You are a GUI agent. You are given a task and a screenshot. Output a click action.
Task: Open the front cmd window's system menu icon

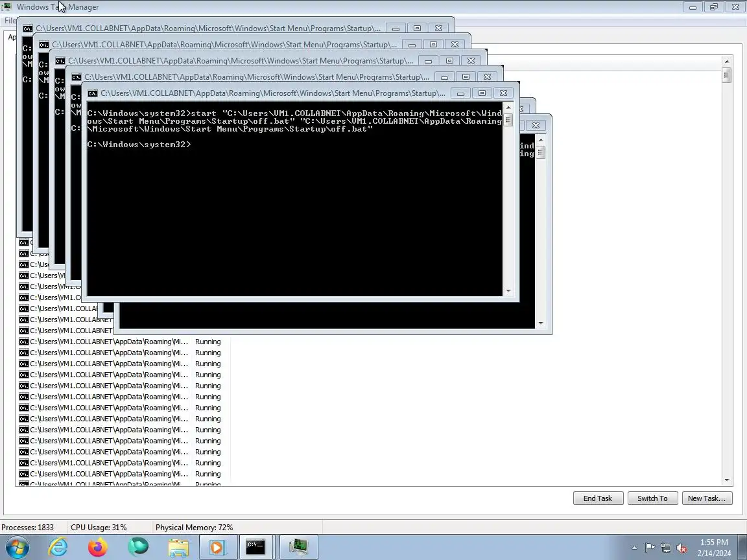point(93,93)
